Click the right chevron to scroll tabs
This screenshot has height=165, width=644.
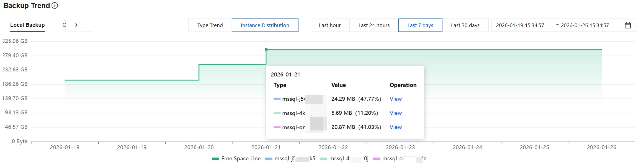point(76,25)
